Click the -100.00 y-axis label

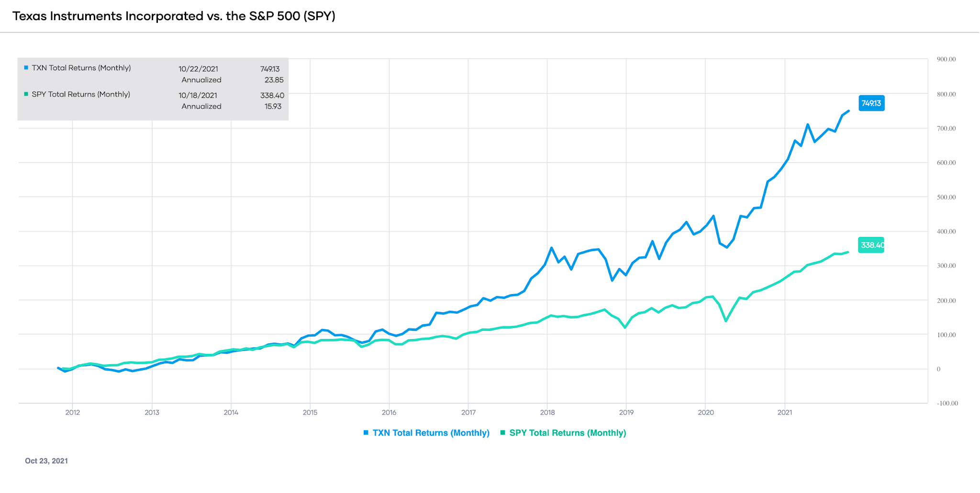tap(947, 404)
